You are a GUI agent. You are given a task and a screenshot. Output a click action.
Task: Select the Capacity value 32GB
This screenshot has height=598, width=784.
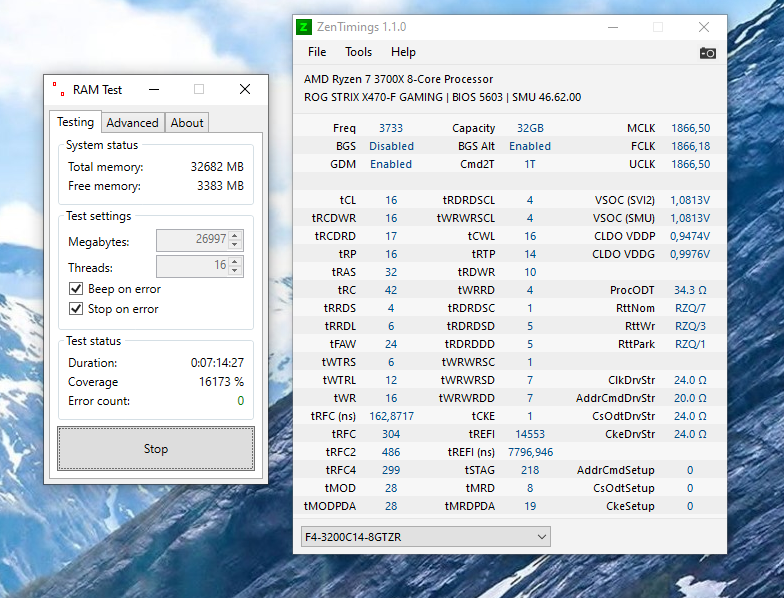pos(530,128)
